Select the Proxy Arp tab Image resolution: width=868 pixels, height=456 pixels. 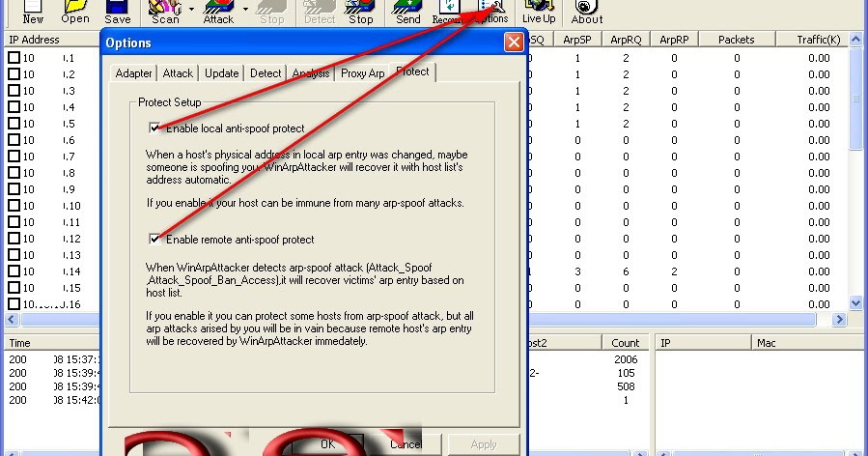coord(363,73)
